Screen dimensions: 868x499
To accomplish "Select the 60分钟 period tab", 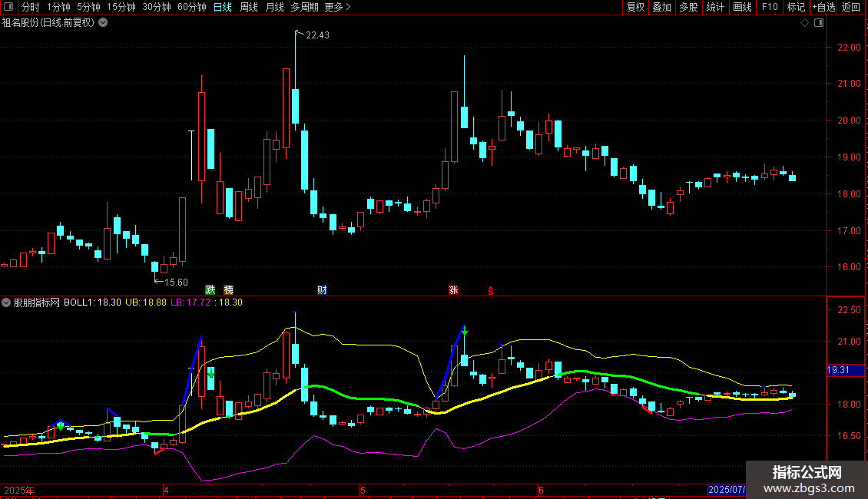I will 192,7.
